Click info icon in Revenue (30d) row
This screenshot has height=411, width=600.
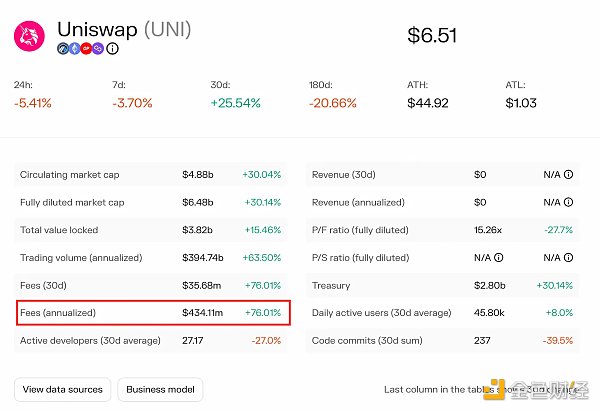(x=568, y=175)
